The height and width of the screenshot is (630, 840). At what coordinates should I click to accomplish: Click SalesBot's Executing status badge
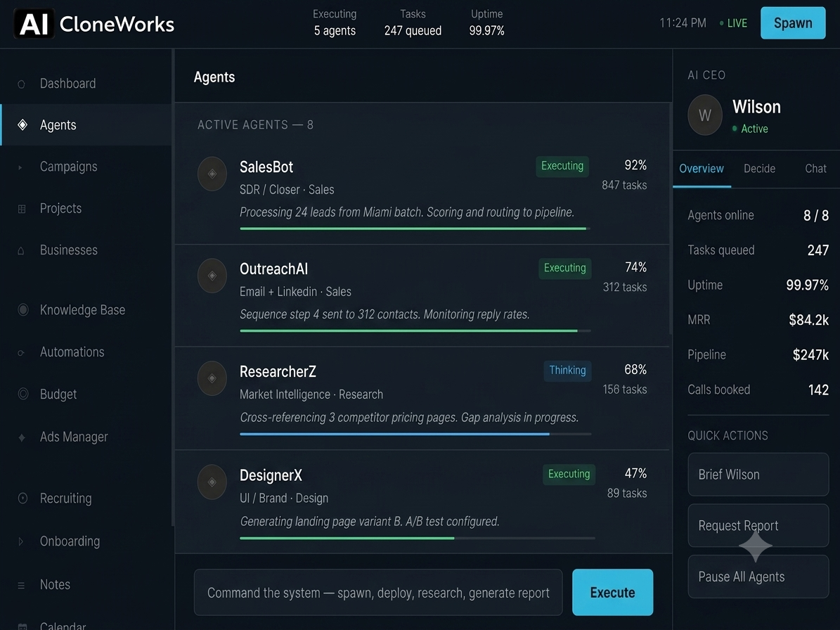pyautogui.click(x=562, y=166)
